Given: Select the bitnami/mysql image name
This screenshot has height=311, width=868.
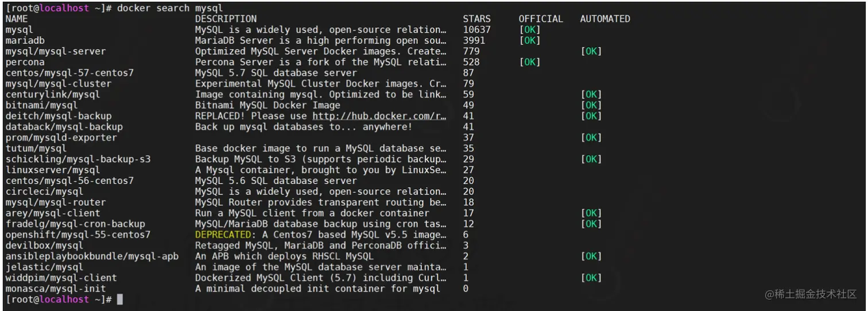Looking at the screenshot, I should coord(41,105).
